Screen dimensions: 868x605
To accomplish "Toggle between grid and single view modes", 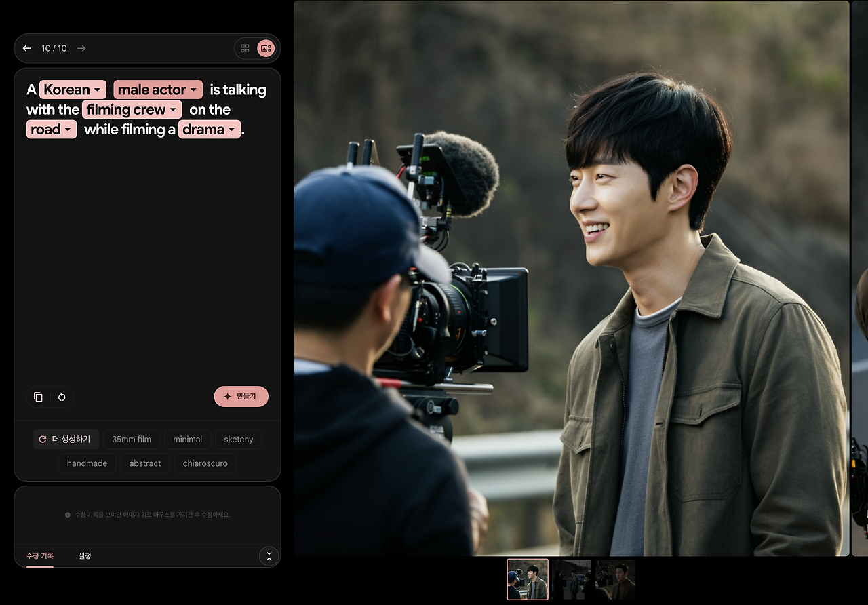I will click(256, 48).
